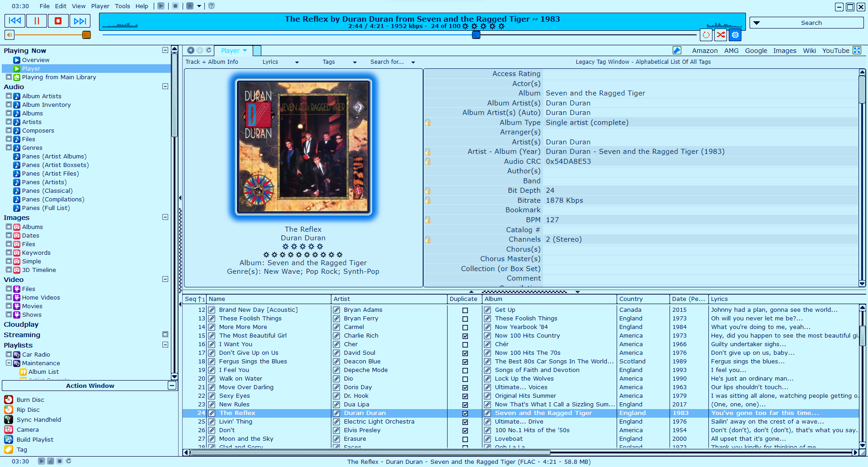868x467 pixels.
Task: Open the Tags dropdown arrow
Action: point(354,62)
